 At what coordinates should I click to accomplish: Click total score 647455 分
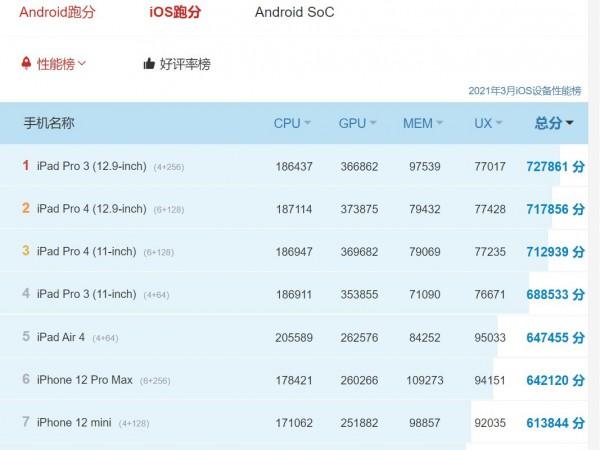(x=555, y=338)
